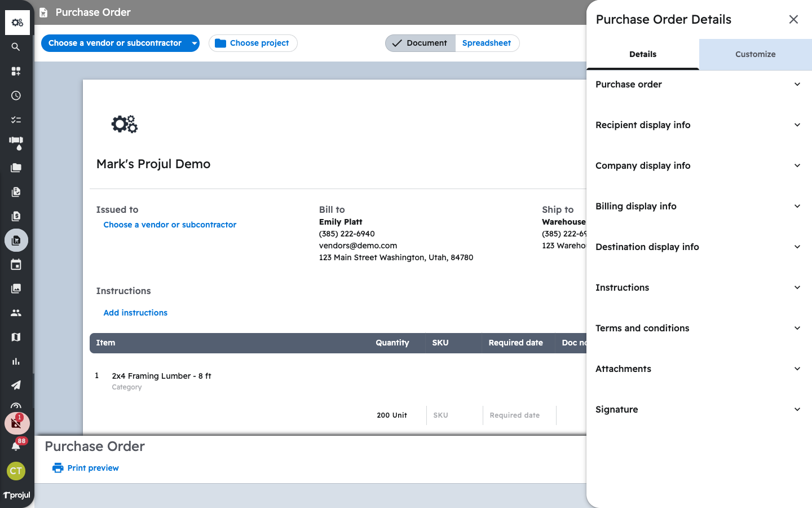Click the Item column header
Viewport: 812px width, 508px height.
pos(105,343)
